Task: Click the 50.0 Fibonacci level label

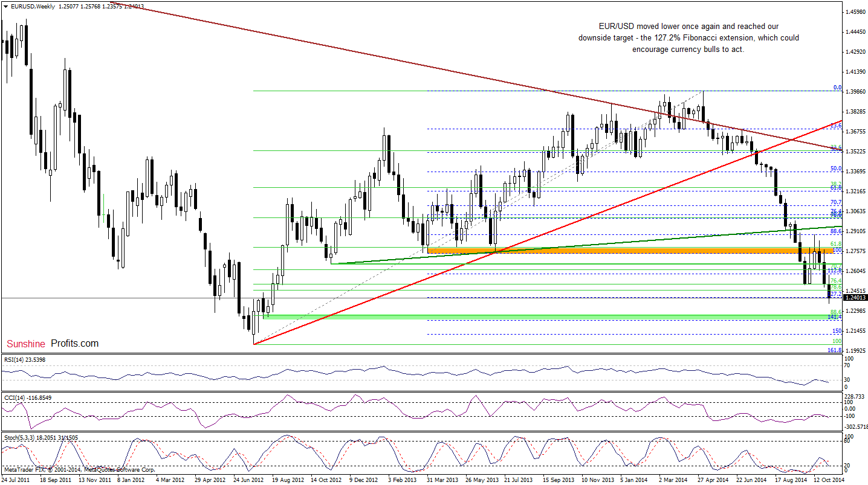Action: pyautogui.click(x=837, y=169)
